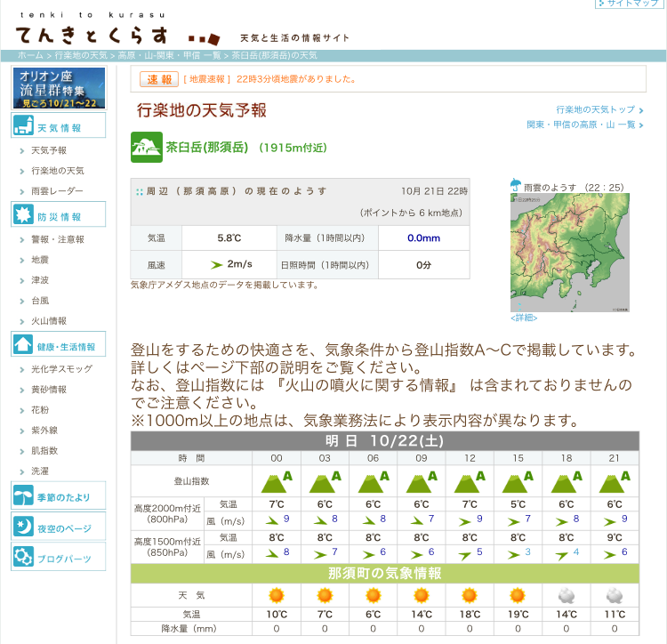Open the 地震速報 22時3分 alert link

pos(270,79)
